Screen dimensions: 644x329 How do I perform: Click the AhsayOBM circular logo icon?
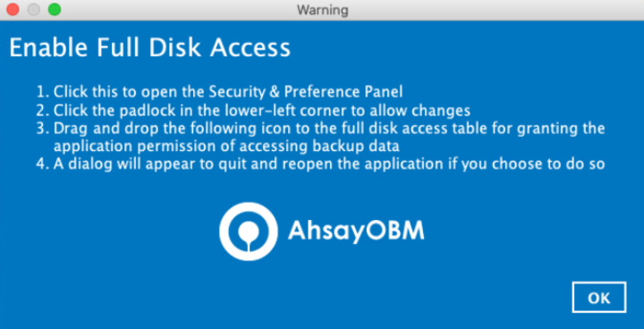tap(249, 232)
